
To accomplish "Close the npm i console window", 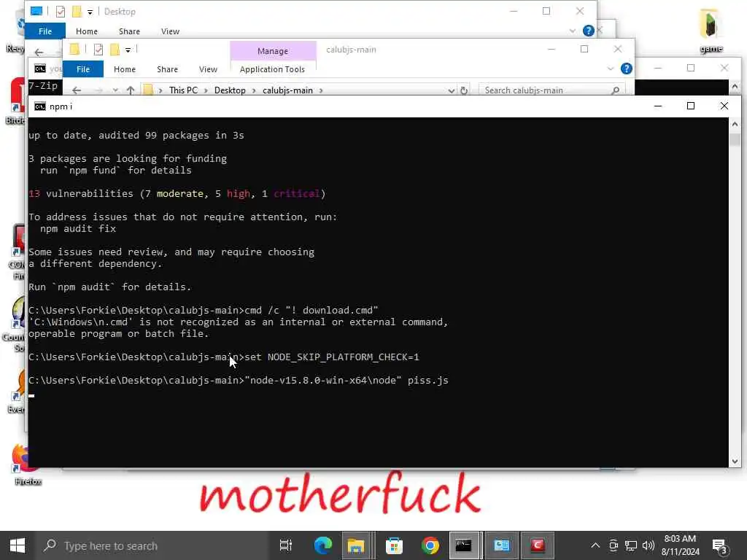I will click(724, 106).
